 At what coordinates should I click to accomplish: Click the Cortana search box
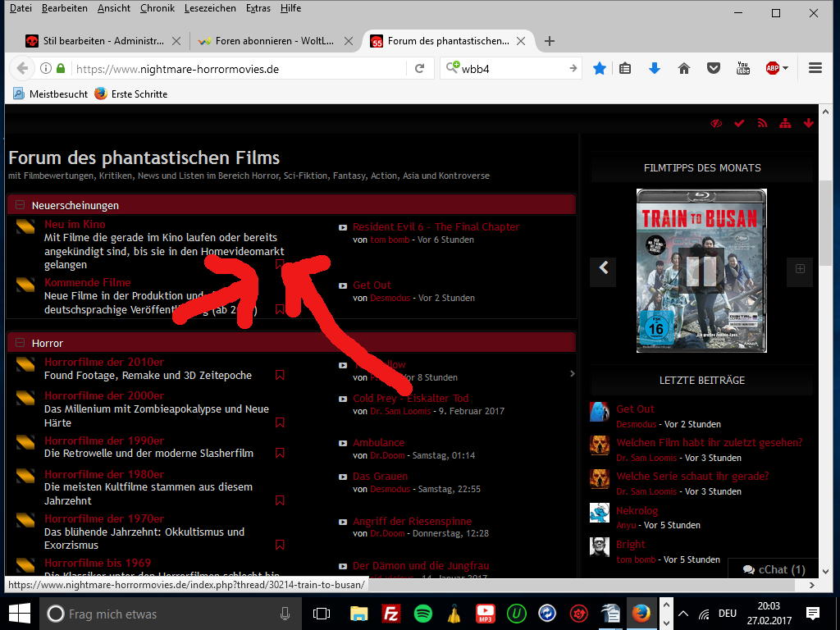point(170,614)
